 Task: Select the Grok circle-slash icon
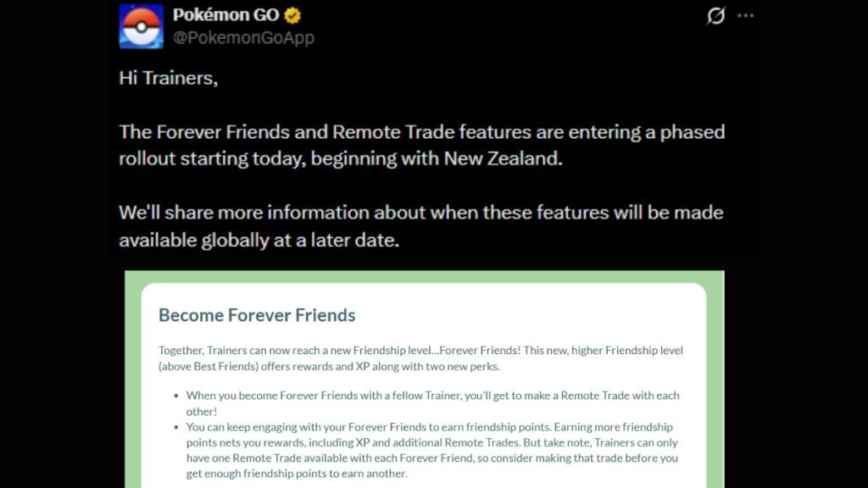[x=716, y=15]
